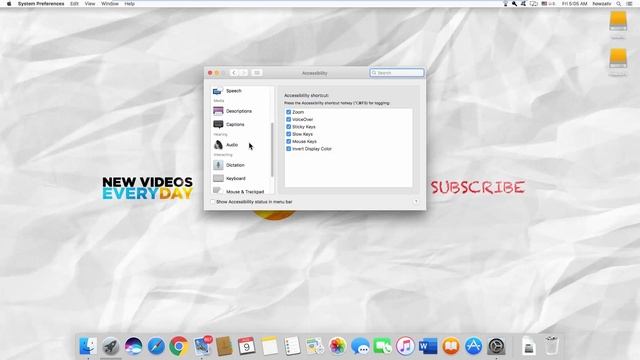640x360 pixels.
Task: Disable the Slow Keys shortcut option
Action: (289, 134)
